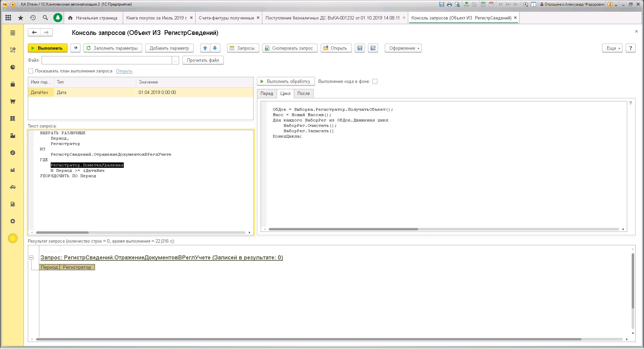Click the results vertical scrollbar
This screenshot has width=644, height=349.
point(633,281)
